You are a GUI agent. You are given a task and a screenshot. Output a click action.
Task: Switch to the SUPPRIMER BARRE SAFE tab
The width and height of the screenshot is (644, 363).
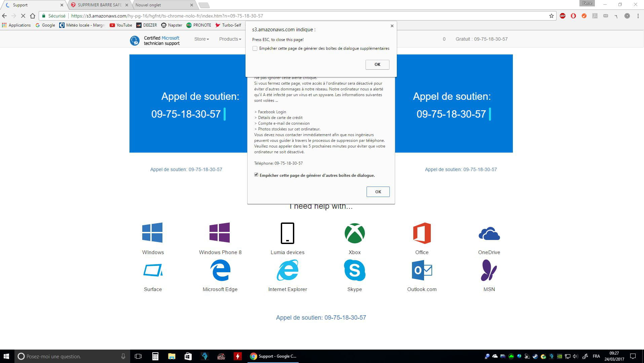(100, 5)
